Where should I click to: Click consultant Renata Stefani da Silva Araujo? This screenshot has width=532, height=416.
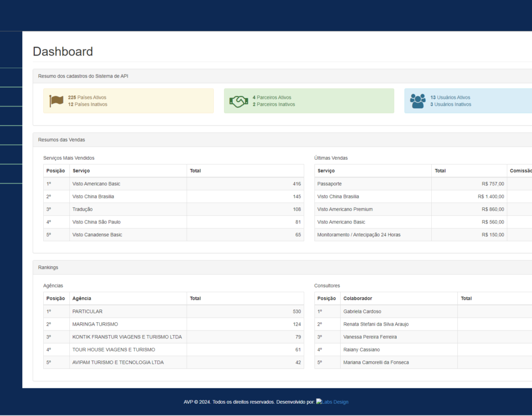(x=376, y=324)
